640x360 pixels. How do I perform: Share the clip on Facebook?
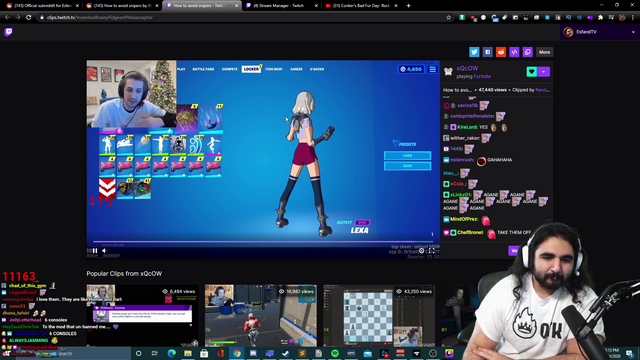click(x=487, y=52)
